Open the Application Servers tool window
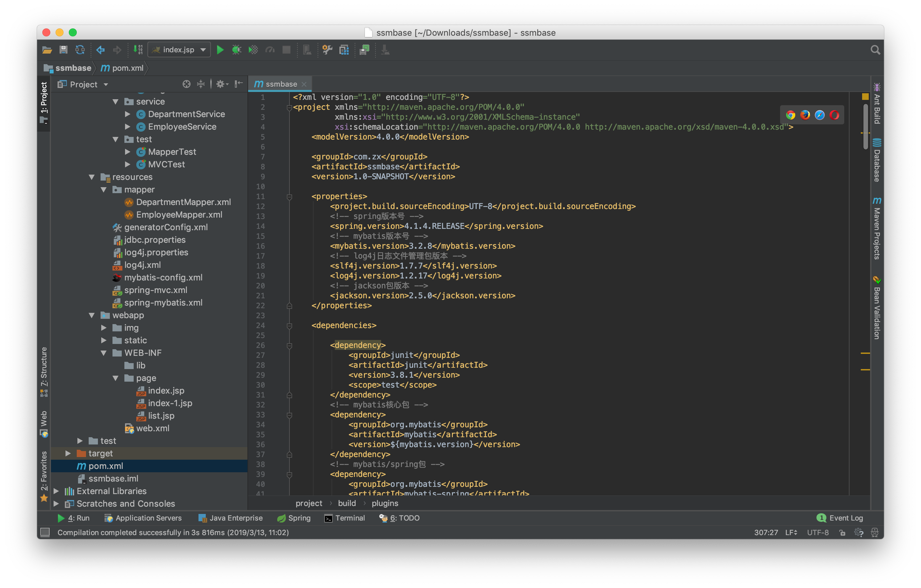The height and width of the screenshot is (588, 921). [x=143, y=518]
